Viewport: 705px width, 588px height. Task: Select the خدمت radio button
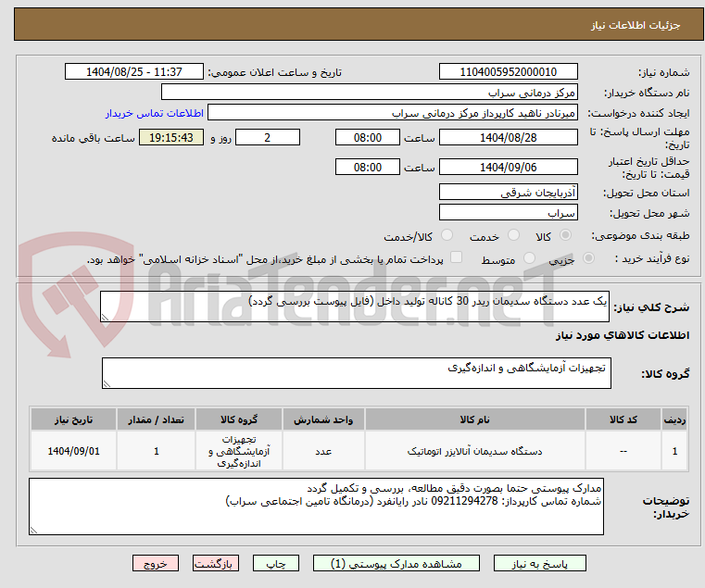click(x=513, y=234)
